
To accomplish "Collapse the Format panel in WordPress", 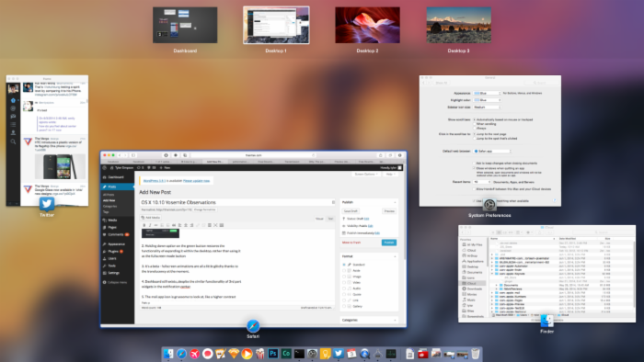I will [395, 256].
